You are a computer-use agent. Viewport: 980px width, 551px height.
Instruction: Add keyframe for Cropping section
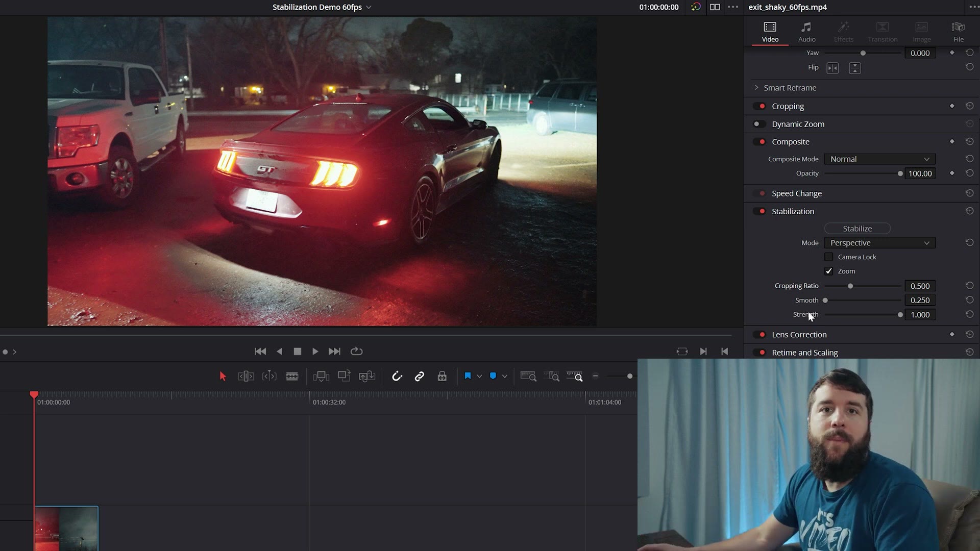tap(952, 106)
